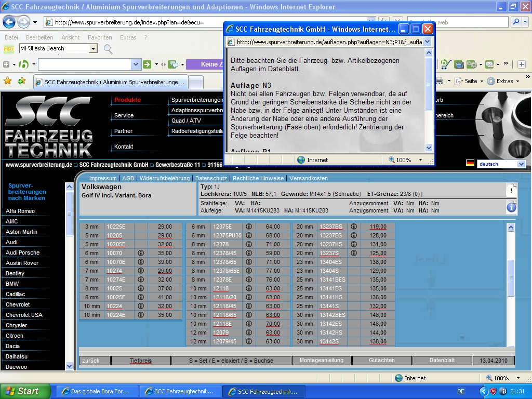Click the Montageanleitung button
Image resolution: width=532 pixels, height=399 pixels.
tap(321, 361)
